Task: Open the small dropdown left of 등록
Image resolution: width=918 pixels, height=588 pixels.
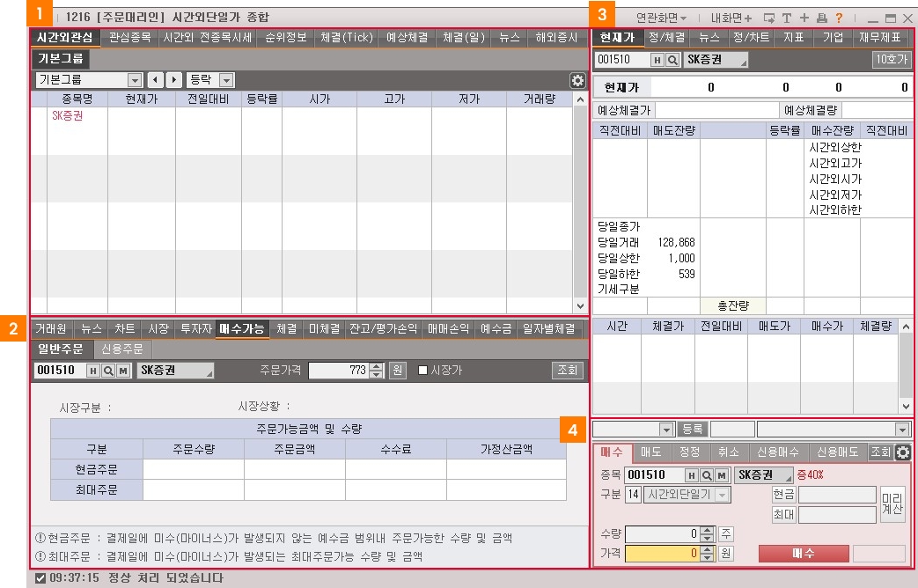Action: tap(666, 430)
